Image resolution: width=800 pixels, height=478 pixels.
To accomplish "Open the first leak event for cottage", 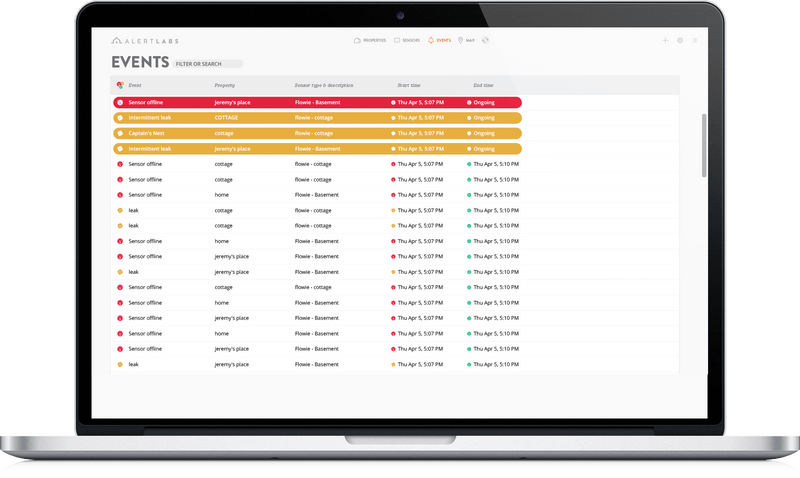I will pos(319,210).
